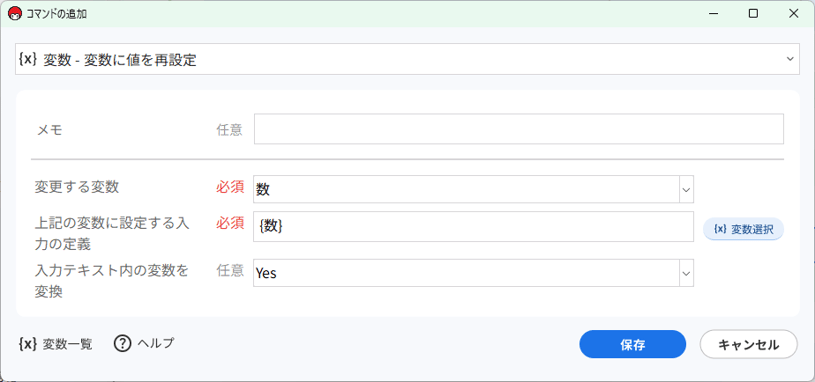
Task: Click the 変数選択 button
Action: tap(743, 230)
